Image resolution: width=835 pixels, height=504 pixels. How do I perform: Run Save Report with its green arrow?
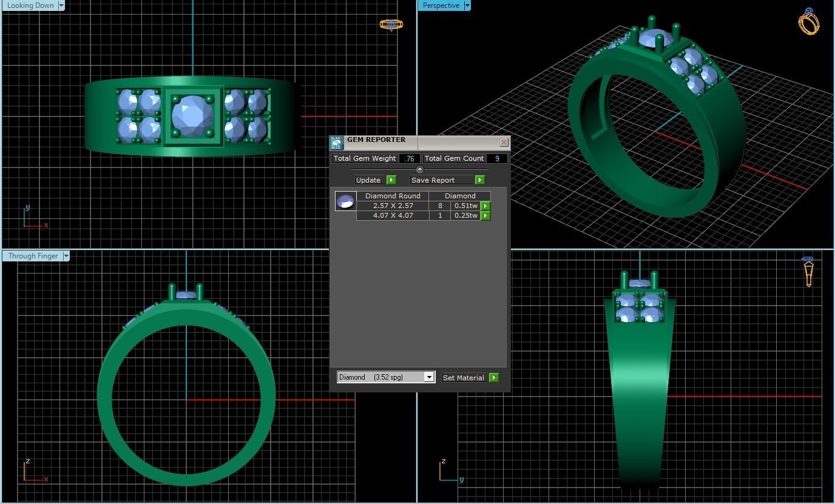(x=480, y=180)
